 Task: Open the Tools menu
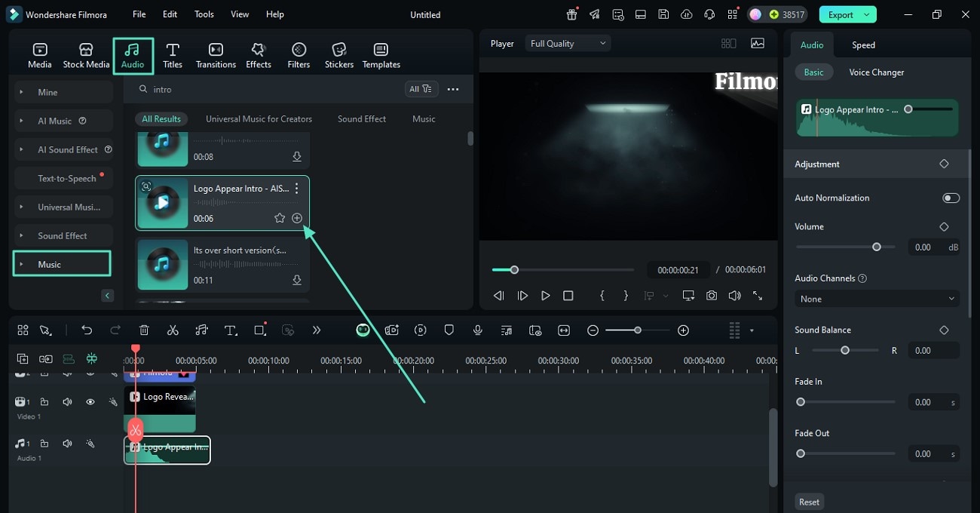click(x=204, y=14)
